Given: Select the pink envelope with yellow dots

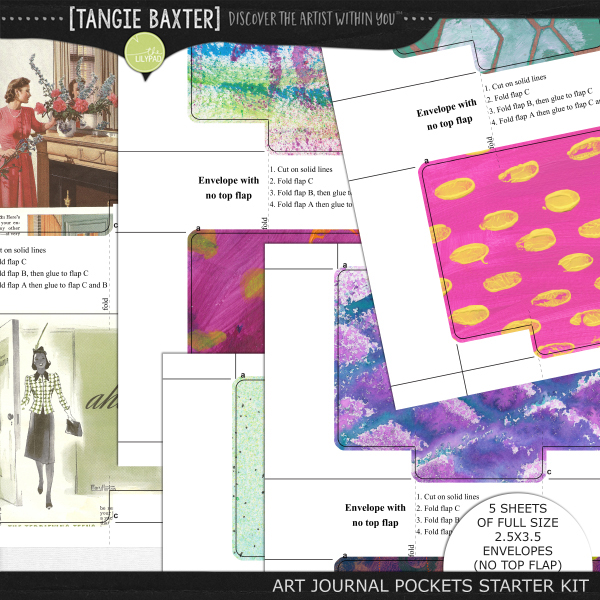Looking at the screenshot, I should (510, 241).
